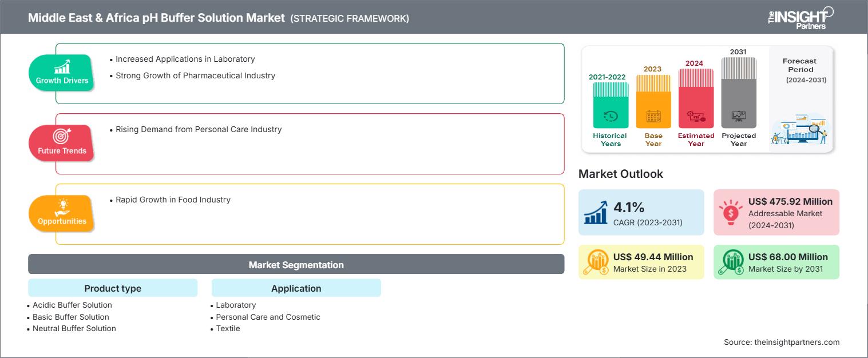The image size is (868, 358).
Task: Click the Historical Years clock icon
Action: tap(611, 117)
